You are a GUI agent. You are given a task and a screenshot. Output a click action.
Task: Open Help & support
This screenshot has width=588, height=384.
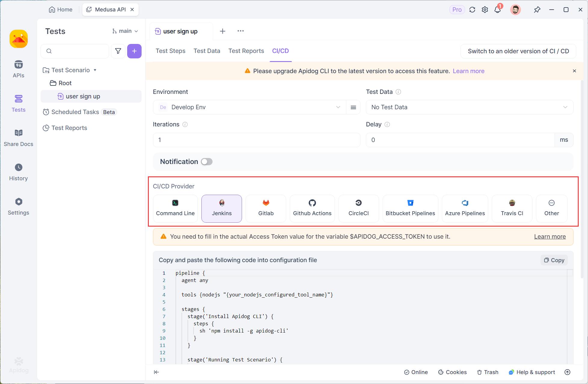[532, 372]
